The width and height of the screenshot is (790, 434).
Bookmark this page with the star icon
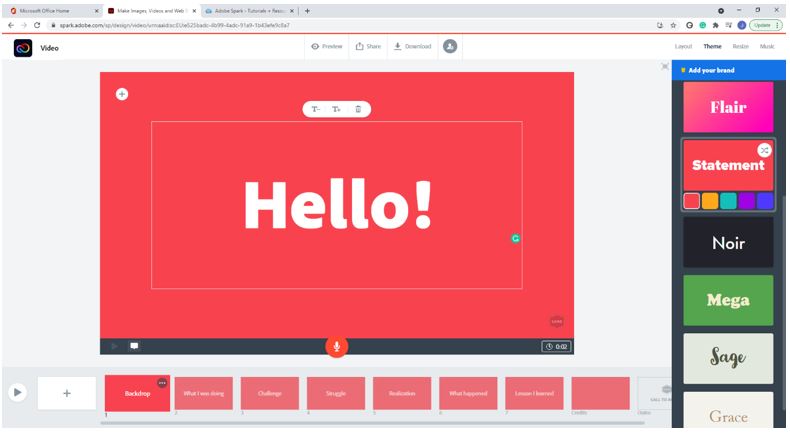point(673,25)
